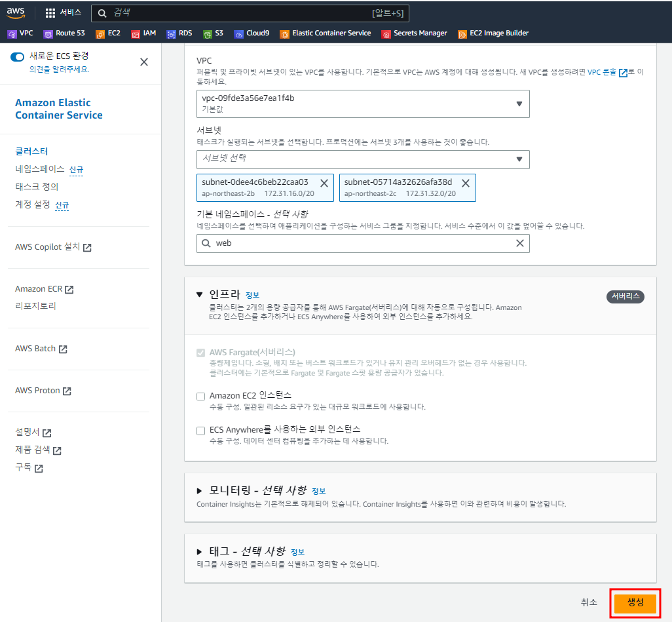Remove subnet-0dee4c6beb22caa03 from selection
This screenshot has height=622, width=672.
coord(324,183)
